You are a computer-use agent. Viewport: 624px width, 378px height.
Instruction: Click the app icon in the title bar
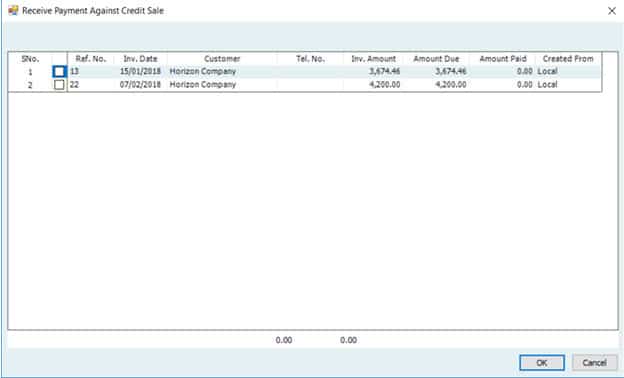(13, 10)
